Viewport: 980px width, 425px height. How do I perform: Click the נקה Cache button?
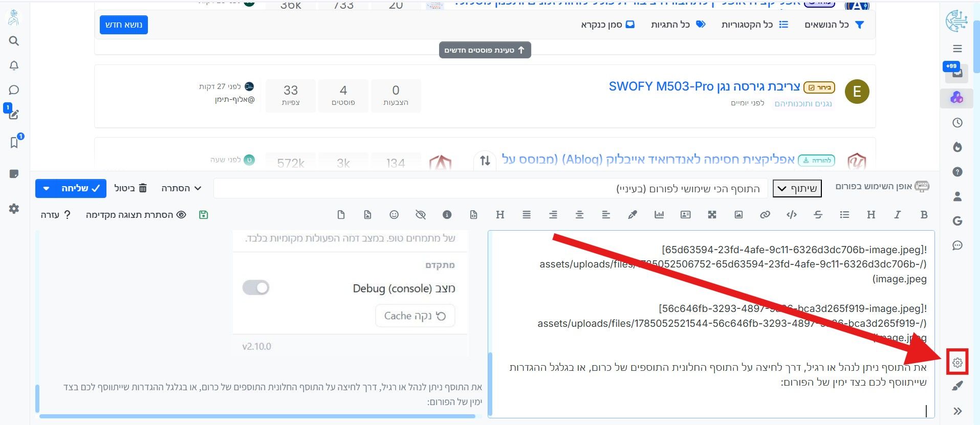point(415,316)
